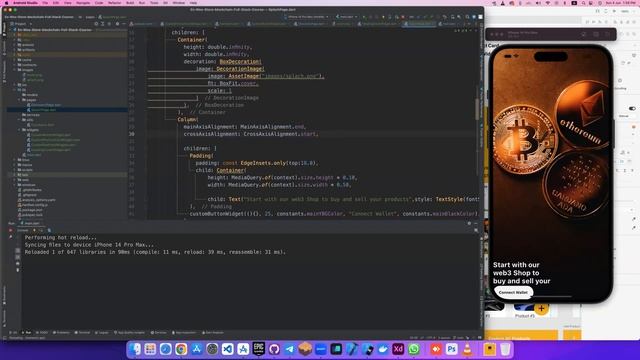This screenshot has height=360, width=640.
Task: Open the Dart Analysis tool window tab
Action: (213, 333)
